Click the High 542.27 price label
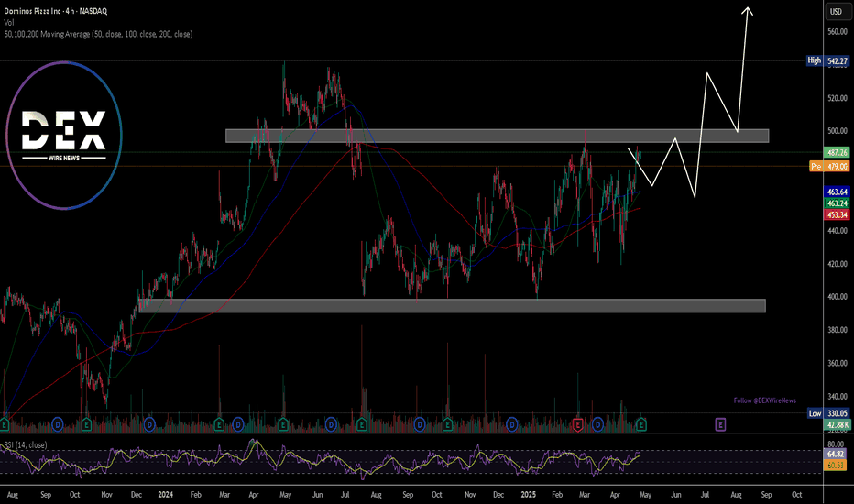Viewport: 854px width, 504px height. [827, 60]
